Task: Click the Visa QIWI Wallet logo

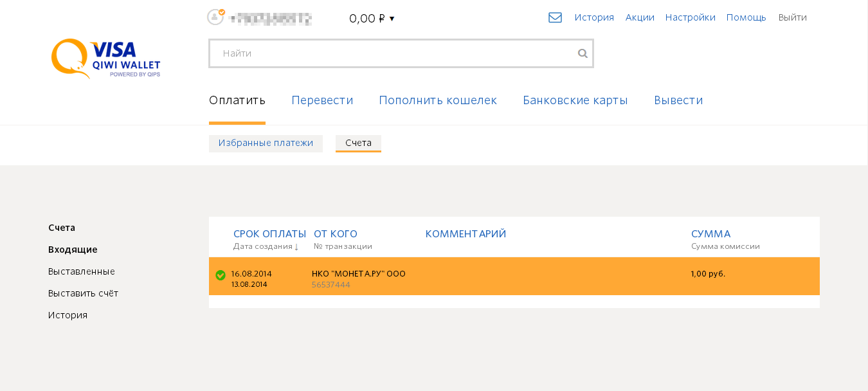Action: coord(106,59)
